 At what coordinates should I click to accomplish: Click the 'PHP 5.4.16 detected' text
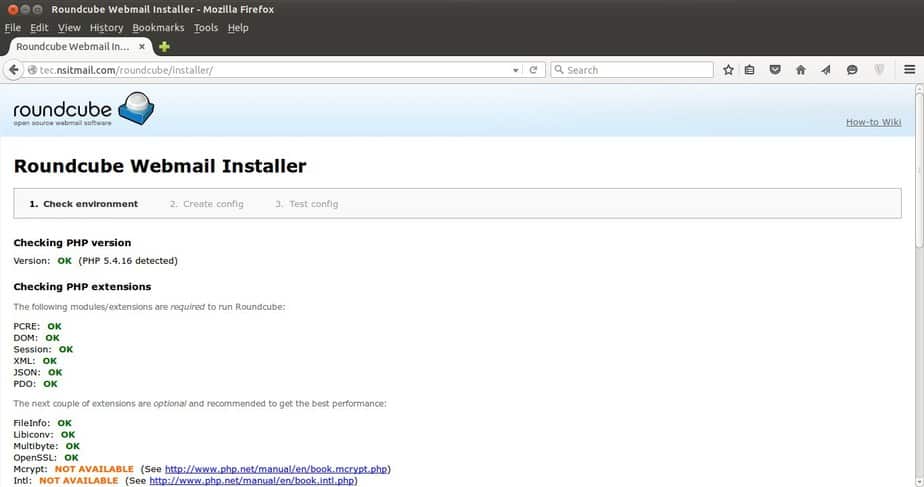pos(128,261)
